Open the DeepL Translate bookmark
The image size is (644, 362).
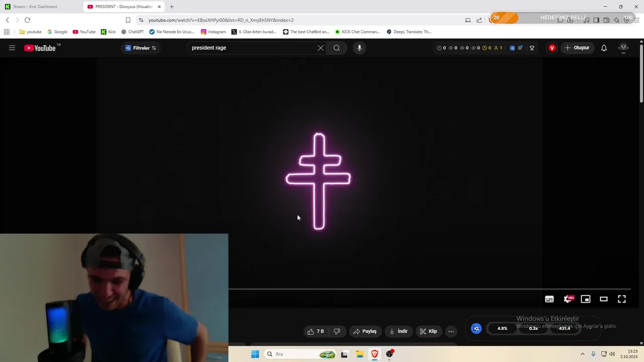(x=409, y=32)
